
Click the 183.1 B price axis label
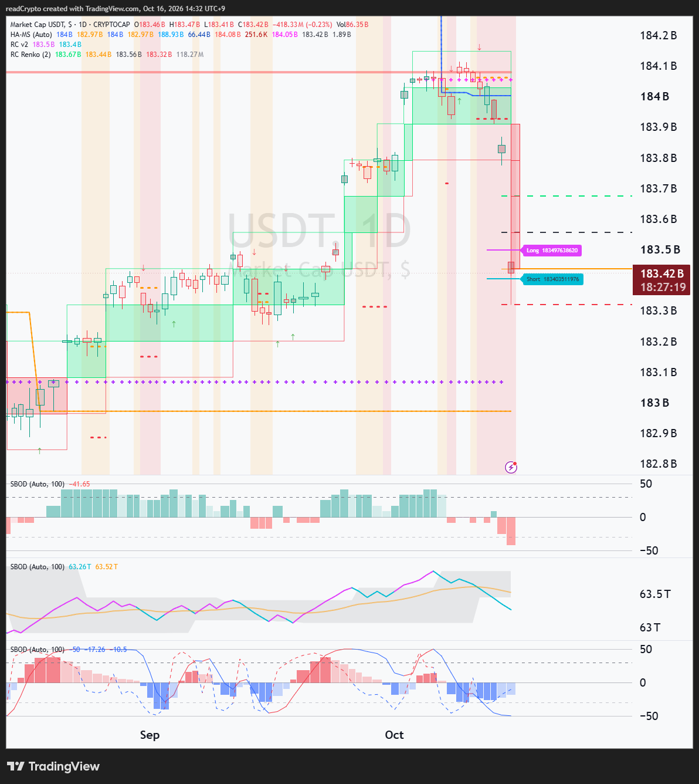(x=659, y=373)
